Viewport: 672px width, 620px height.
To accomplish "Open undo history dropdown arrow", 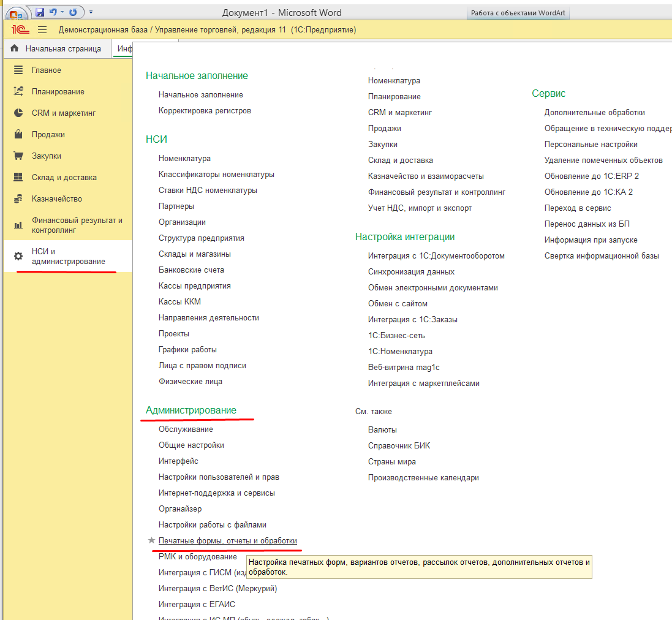I will (x=62, y=12).
